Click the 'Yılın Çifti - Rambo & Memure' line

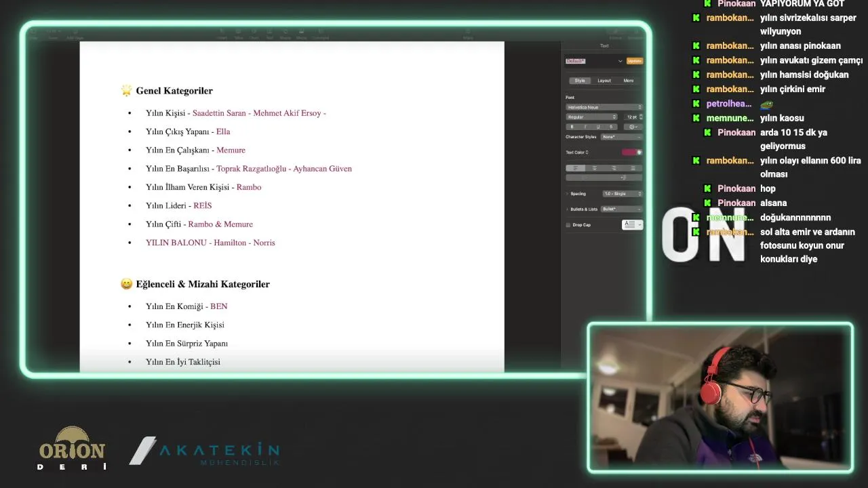tap(199, 224)
